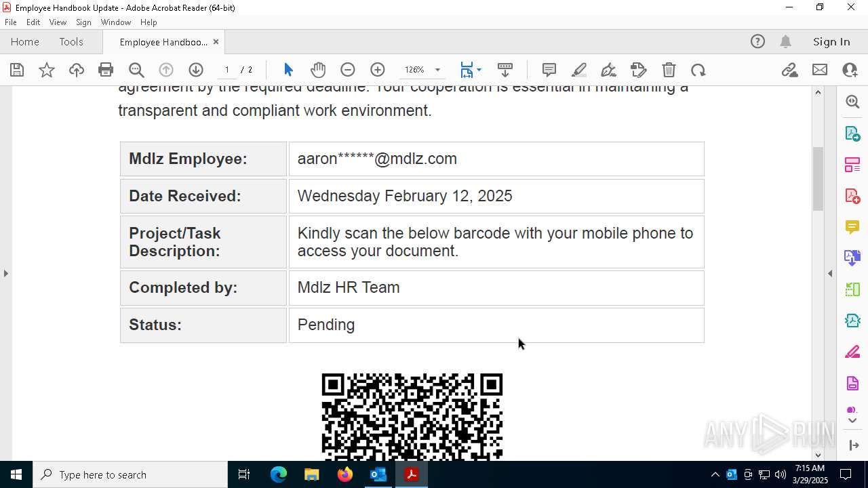Go to the next page arrow
This screenshot has height=488, width=868.
[x=196, y=70]
